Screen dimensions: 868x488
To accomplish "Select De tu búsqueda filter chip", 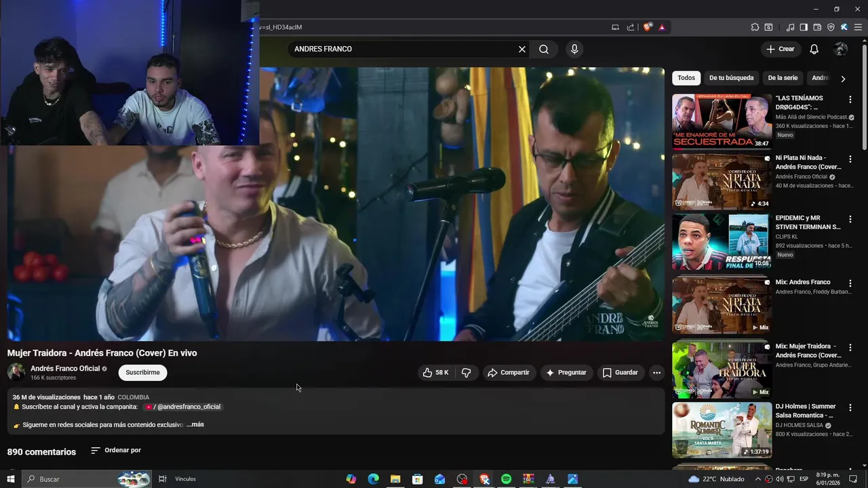I will [x=731, y=78].
